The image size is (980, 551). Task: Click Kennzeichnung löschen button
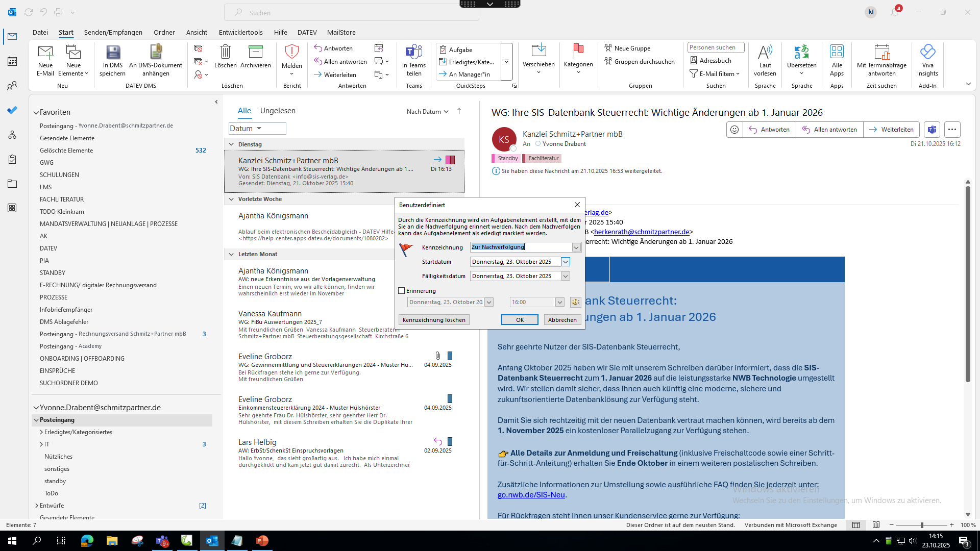[434, 320]
